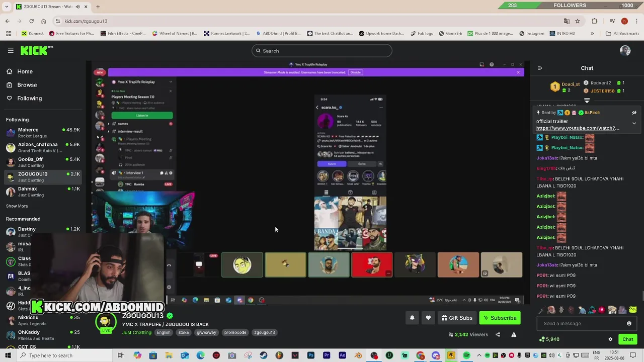The width and height of the screenshot is (644, 362).
Task: Click Show More under Following
Action: pyautogui.click(x=17, y=206)
